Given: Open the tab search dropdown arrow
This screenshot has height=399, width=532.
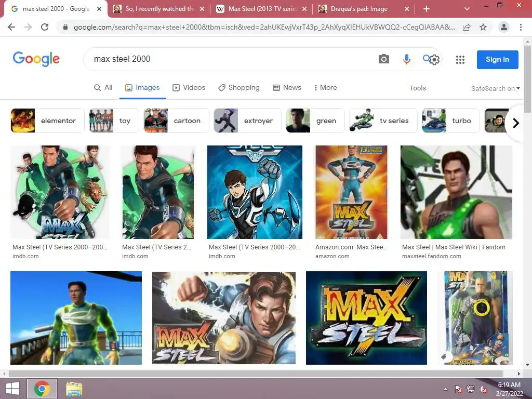Looking at the screenshot, I should [467, 9].
